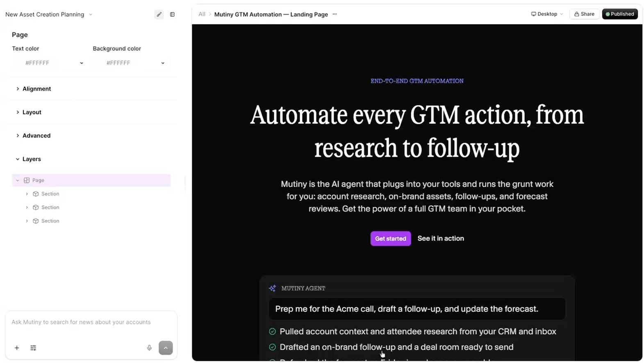
Task: Focus the Ask Mutiny chat input
Action: coord(91,322)
